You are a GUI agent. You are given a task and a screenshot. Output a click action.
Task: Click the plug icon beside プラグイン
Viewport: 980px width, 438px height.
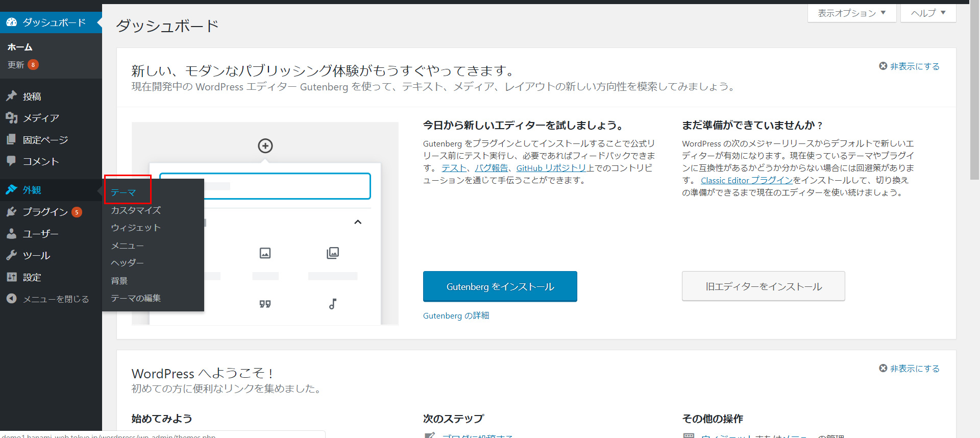pos(12,211)
